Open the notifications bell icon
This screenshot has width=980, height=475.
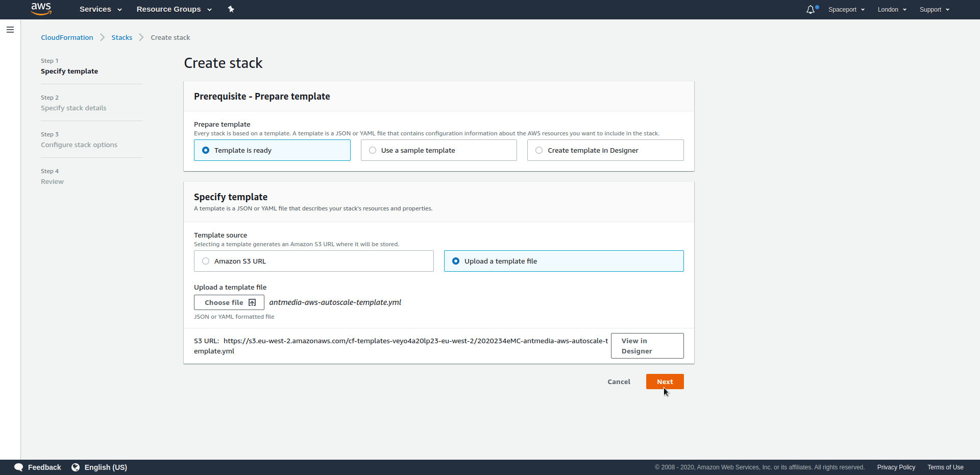[811, 10]
